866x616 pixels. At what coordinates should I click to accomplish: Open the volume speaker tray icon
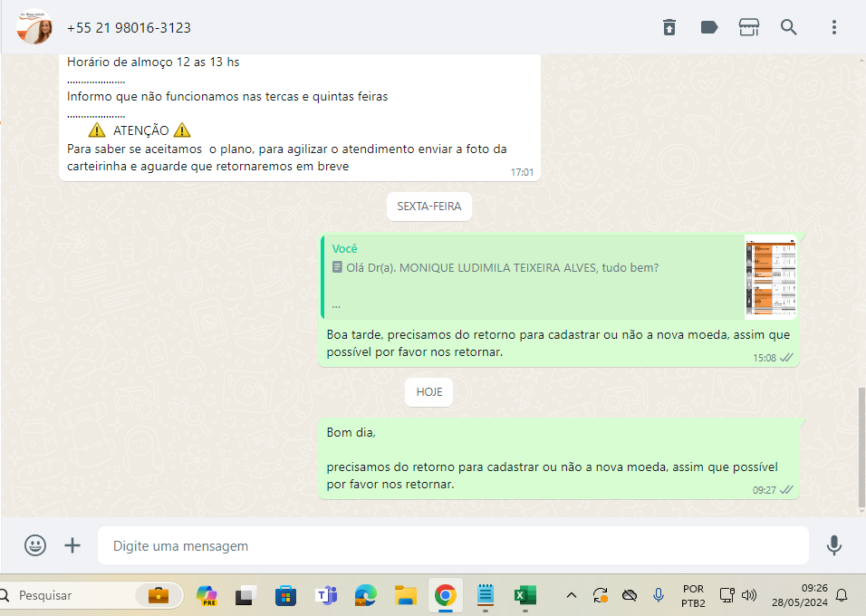click(x=748, y=595)
